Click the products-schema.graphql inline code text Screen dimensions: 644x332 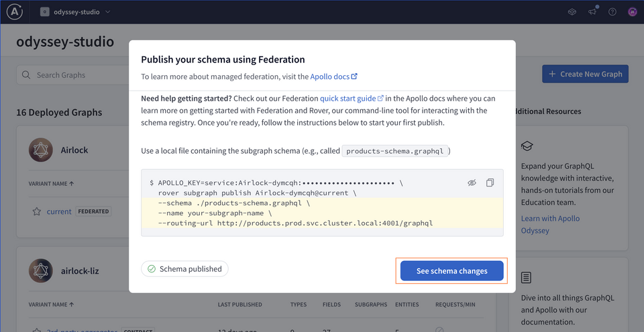point(395,151)
